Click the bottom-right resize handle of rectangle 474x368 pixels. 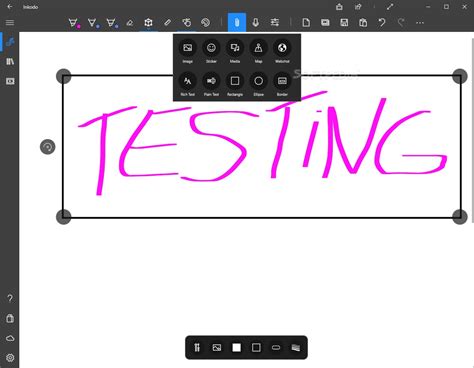(x=460, y=217)
